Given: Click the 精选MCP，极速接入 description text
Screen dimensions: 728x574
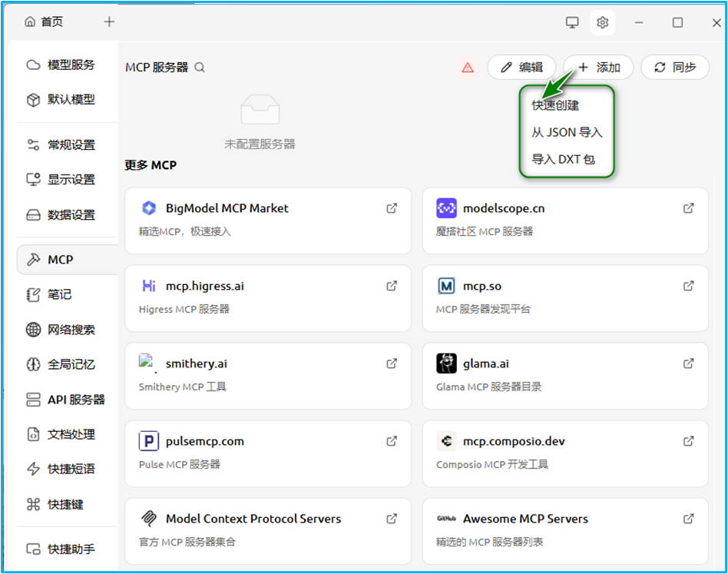Looking at the screenshot, I should pyautogui.click(x=185, y=231).
